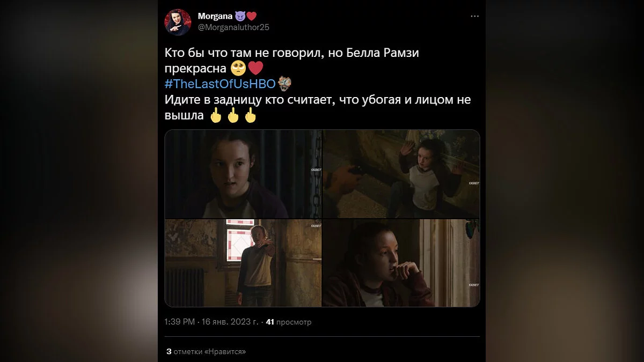The image size is (644, 362).
Task: Open the @Morganaluthor25 handle link
Action: click(x=233, y=27)
